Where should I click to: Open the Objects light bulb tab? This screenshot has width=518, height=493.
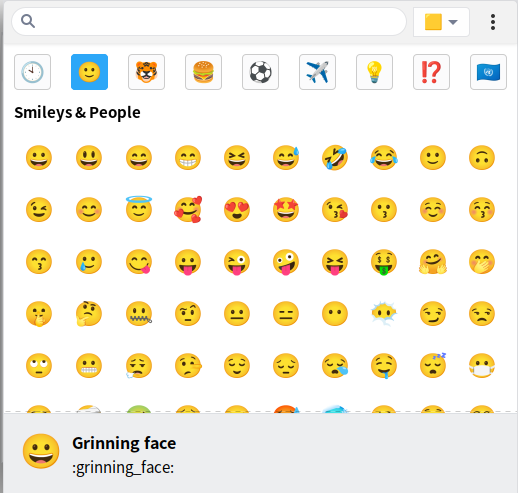click(x=374, y=72)
